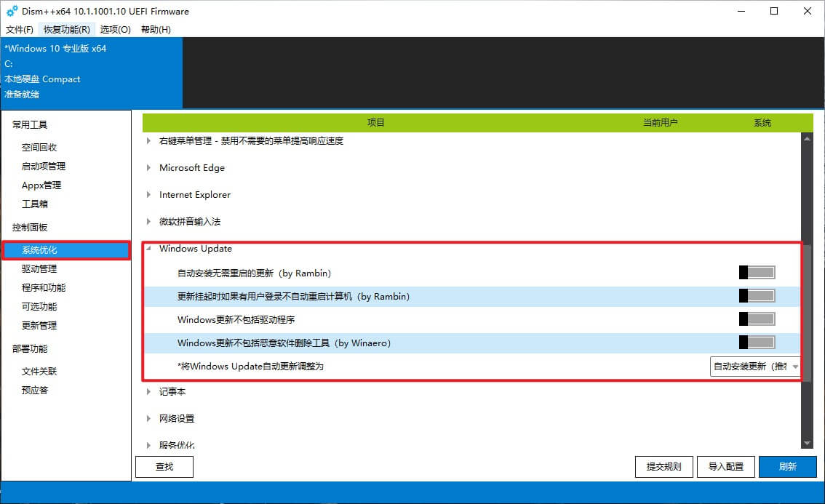Screen dimensions: 825x504
Task: Open the 自动安装更新 dropdown list
Action: pyautogui.click(x=755, y=367)
